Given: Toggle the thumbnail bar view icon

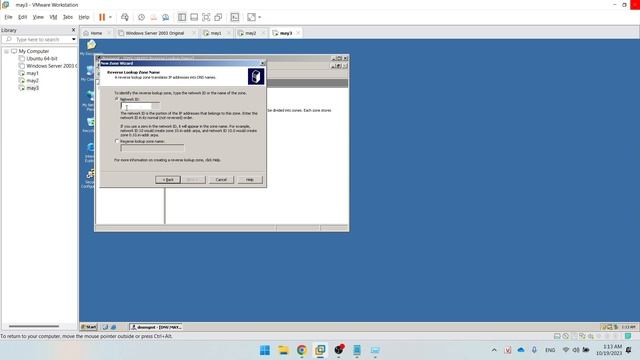Looking at the screenshot, I should (x=194, y=17).
